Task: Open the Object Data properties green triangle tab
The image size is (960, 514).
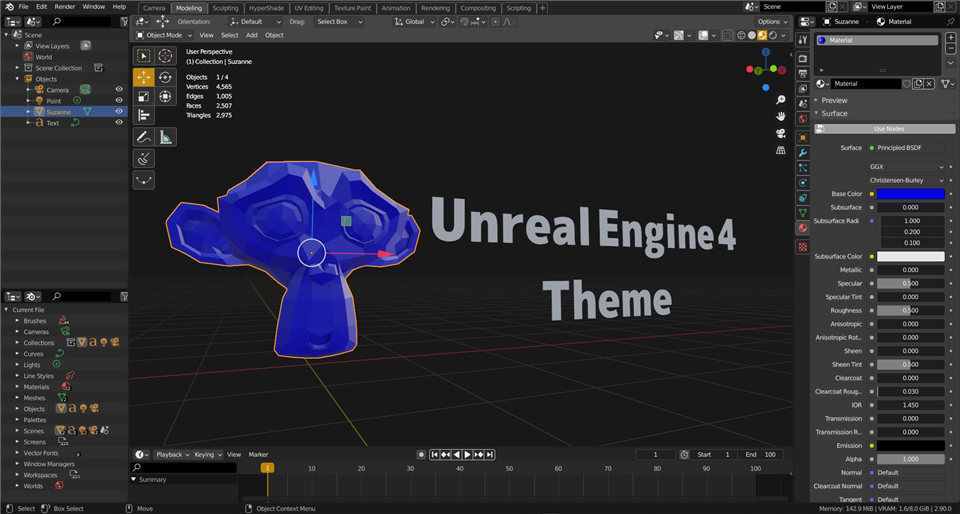Action: coord(803,213)
